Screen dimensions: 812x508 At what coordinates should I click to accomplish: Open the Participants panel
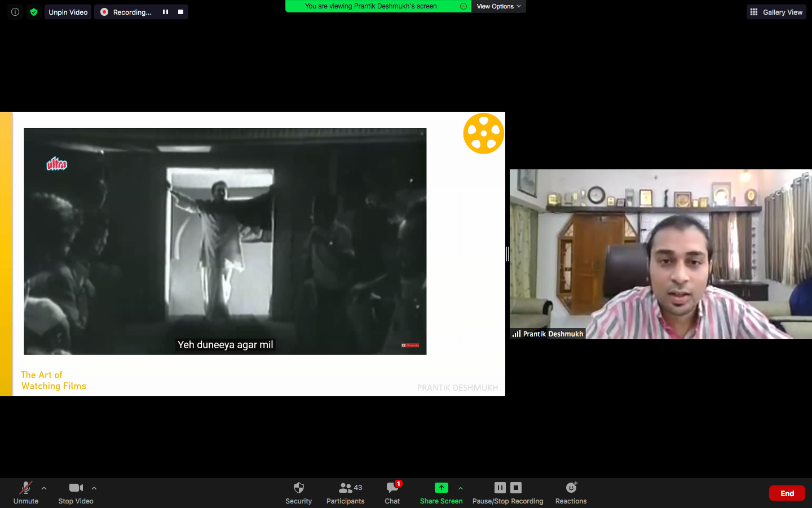(345, 492)
